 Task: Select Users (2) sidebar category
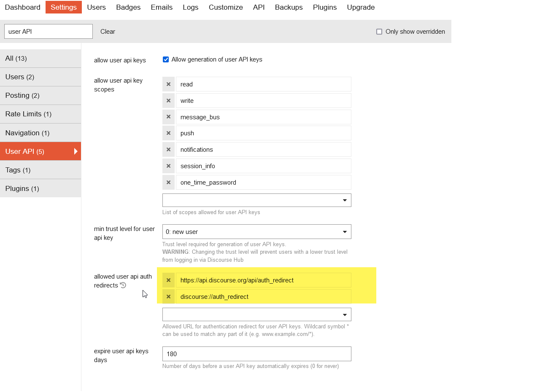pos(40,77)
